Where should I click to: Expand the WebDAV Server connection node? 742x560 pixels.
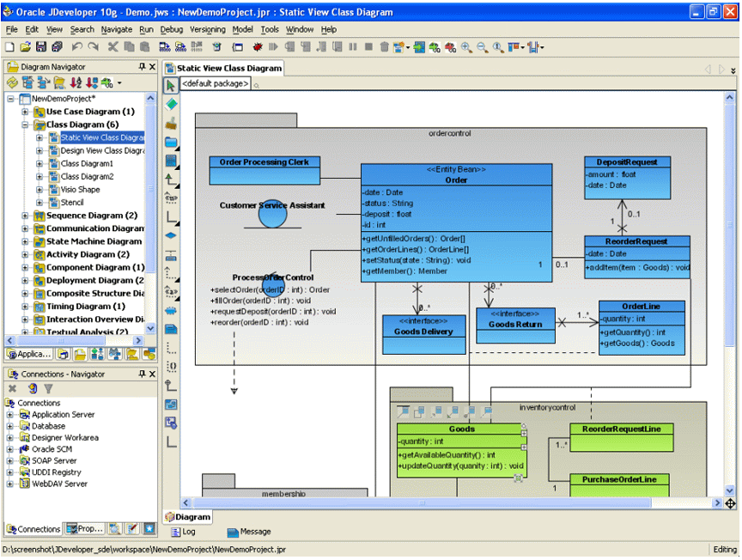point(10,484)
